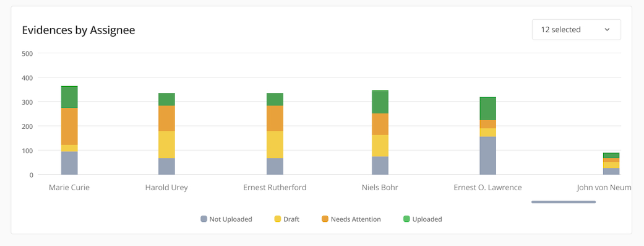644x246 pixels.
Task: Select Ernest O. Lawrence's Not Uploaded segment
Action: [x=488, y=156]
